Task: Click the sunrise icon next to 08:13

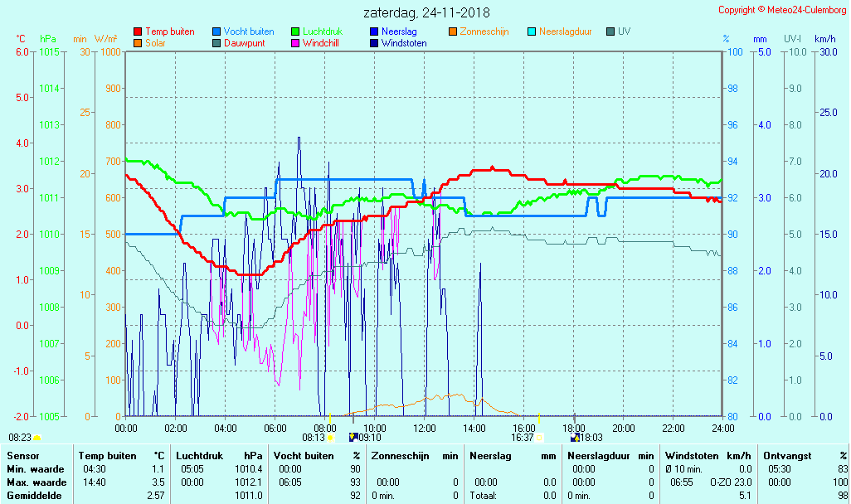Action: (330, 437)
